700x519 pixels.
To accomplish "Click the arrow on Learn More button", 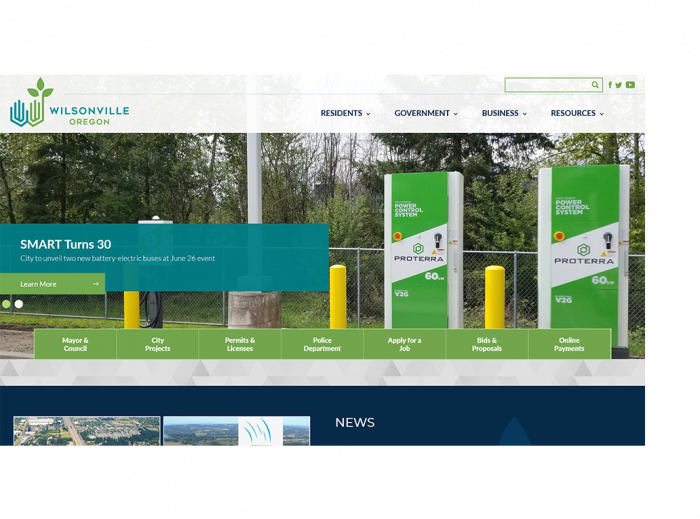I will [x=95, y=284].
